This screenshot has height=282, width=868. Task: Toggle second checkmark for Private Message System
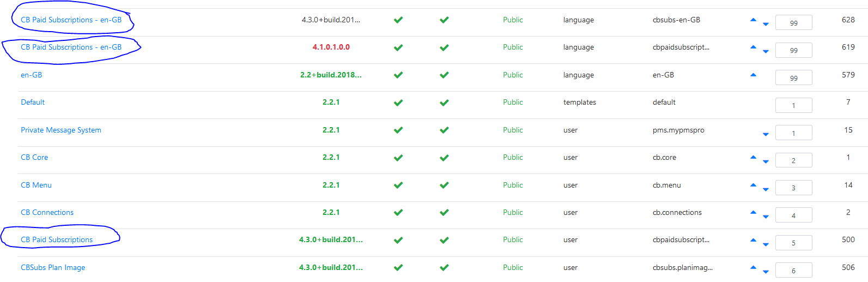pos(444,130)
